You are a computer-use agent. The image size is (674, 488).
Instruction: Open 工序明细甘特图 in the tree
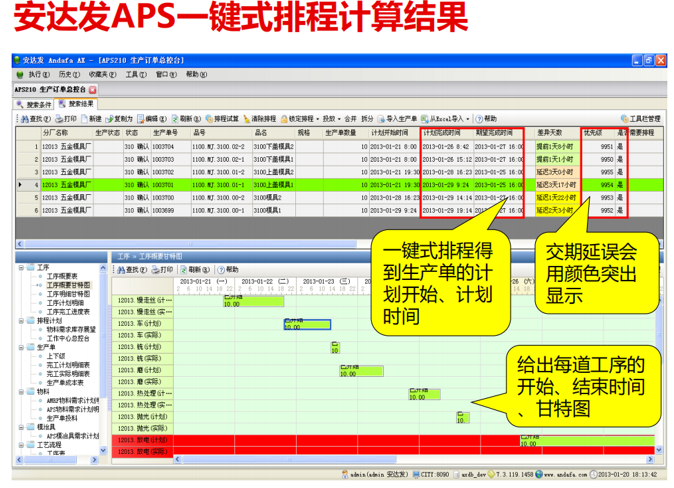click(x=68, y=294)
